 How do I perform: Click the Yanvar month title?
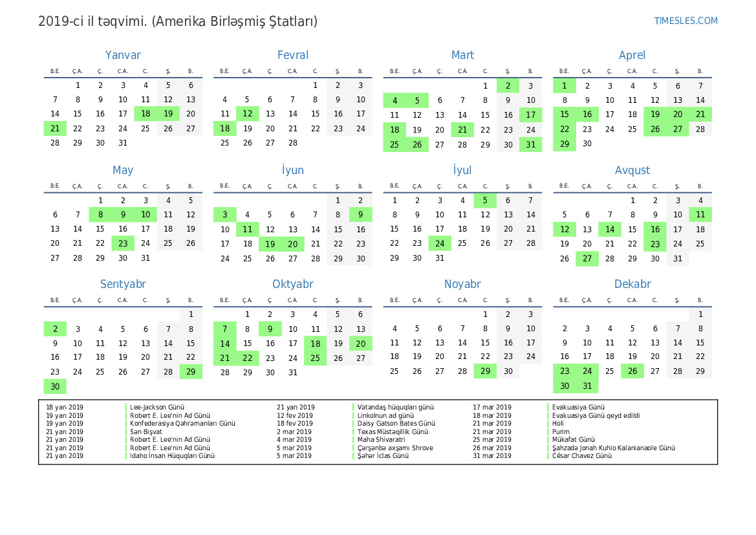tap(123, 56)
